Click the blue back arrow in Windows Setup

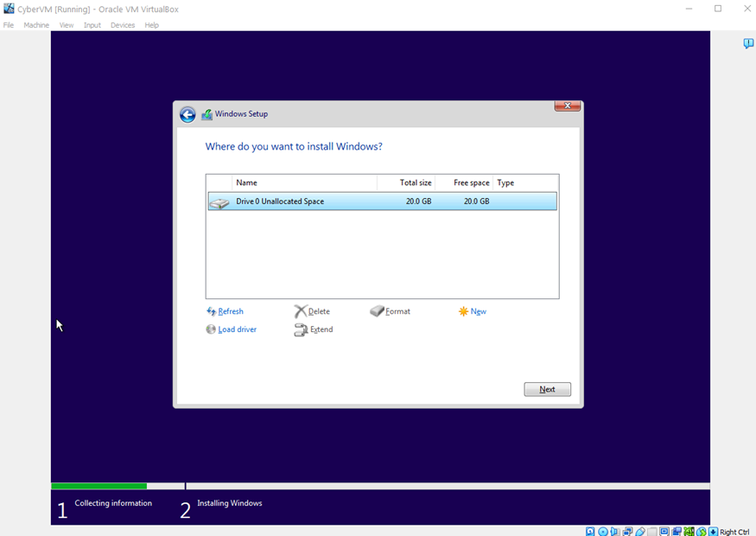[x=187, y=114]
